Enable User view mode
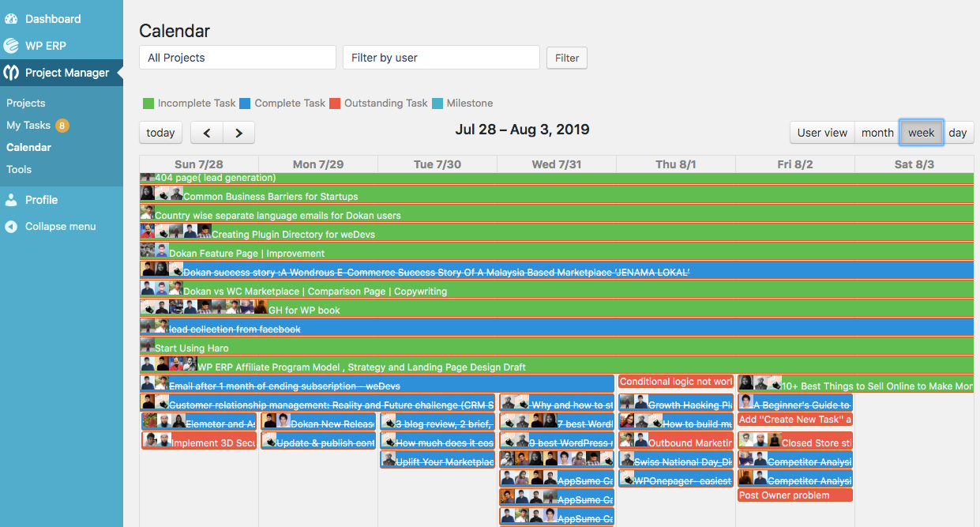Viewport: 980px width, 527px height. [821, 133]
